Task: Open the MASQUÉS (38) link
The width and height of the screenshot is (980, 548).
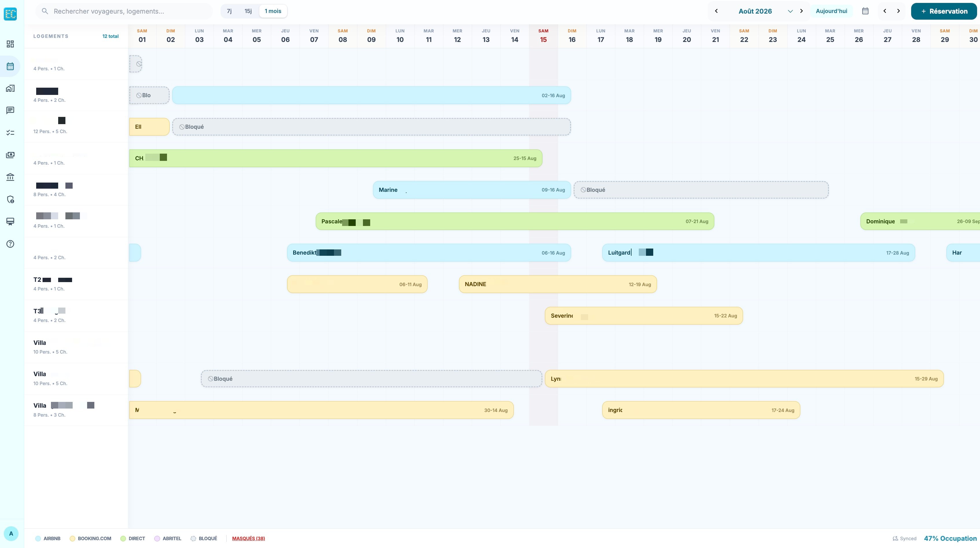Action: pyautogui.click(x=248, y=538)
